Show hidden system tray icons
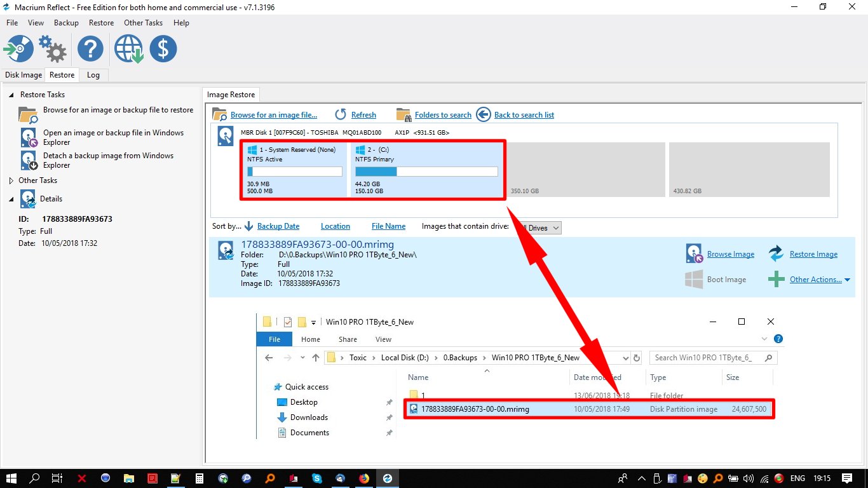This screenshot has width=868, height=488. tap(642, 478)
